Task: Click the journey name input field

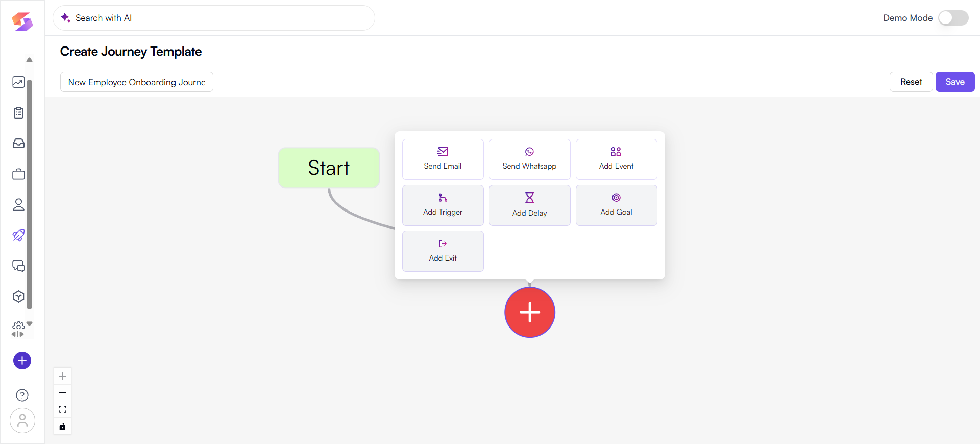Action: coord(137,82)
